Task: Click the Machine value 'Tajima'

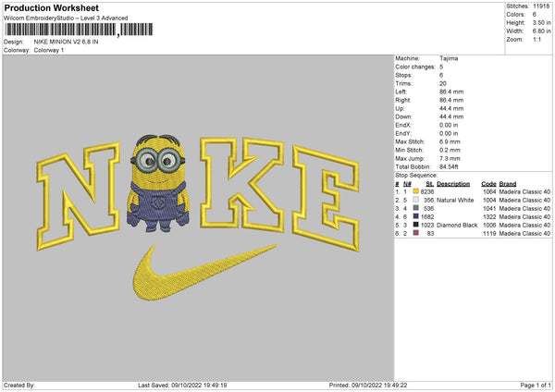Action: coord(449,58)
